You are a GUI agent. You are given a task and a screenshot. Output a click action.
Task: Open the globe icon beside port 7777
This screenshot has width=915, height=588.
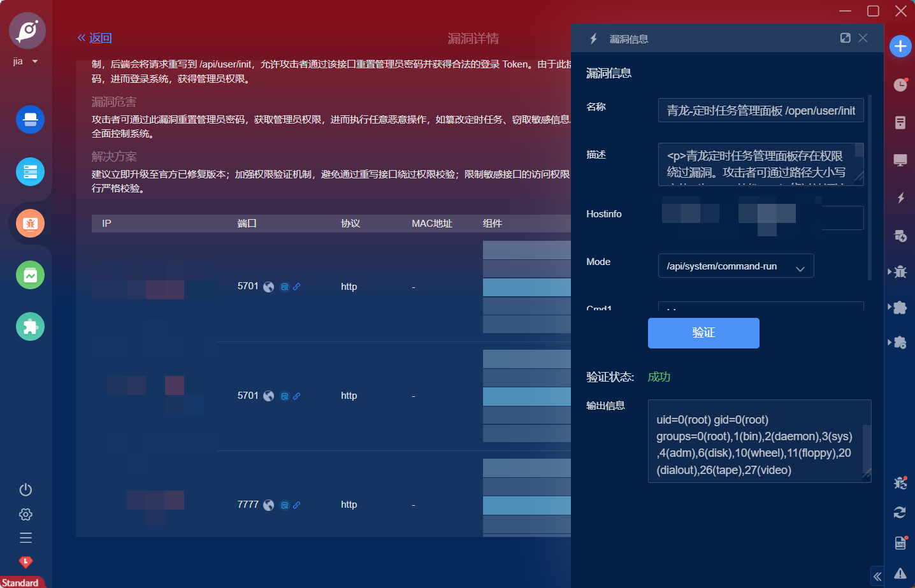tap(269, 505)
